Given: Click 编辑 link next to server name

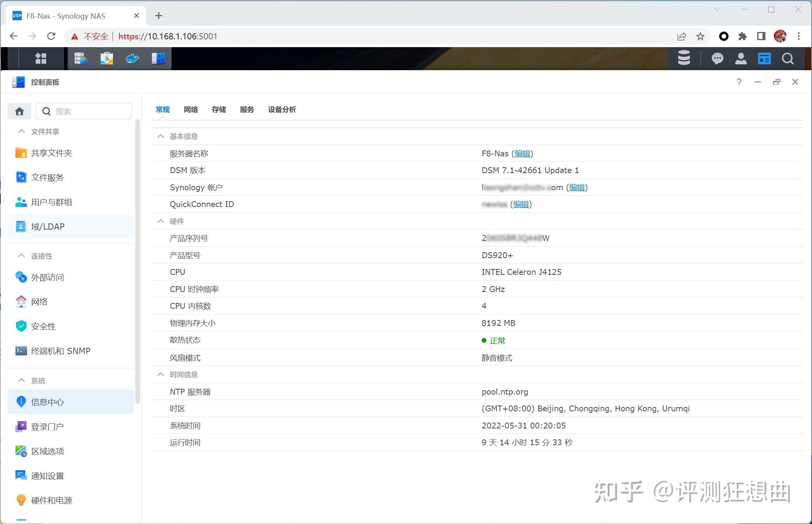Looking at the screenshot, I should click(x=522, y=154).
